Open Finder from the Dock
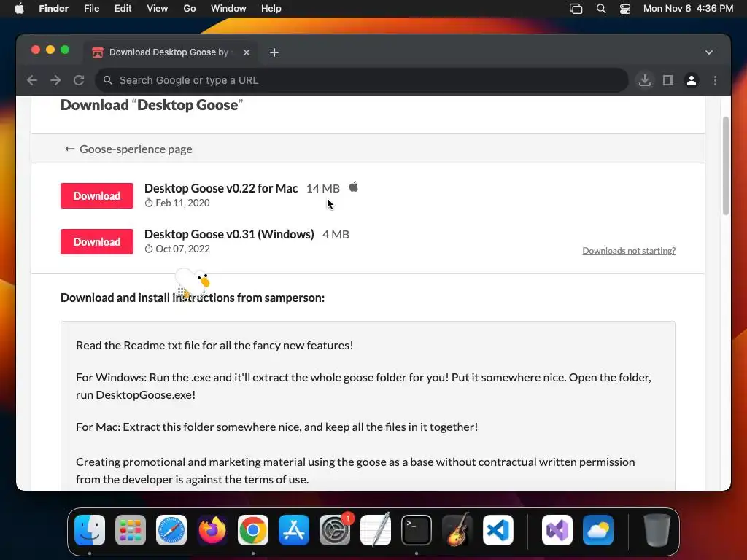 (90, 530)
